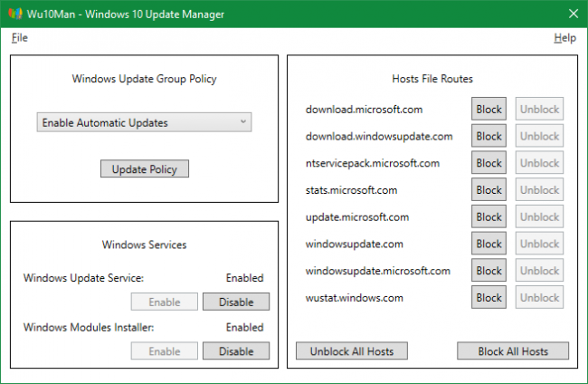This screenshot has height=384, width=588.
Task: Click the Update Policy button
Action: point(145,169)
